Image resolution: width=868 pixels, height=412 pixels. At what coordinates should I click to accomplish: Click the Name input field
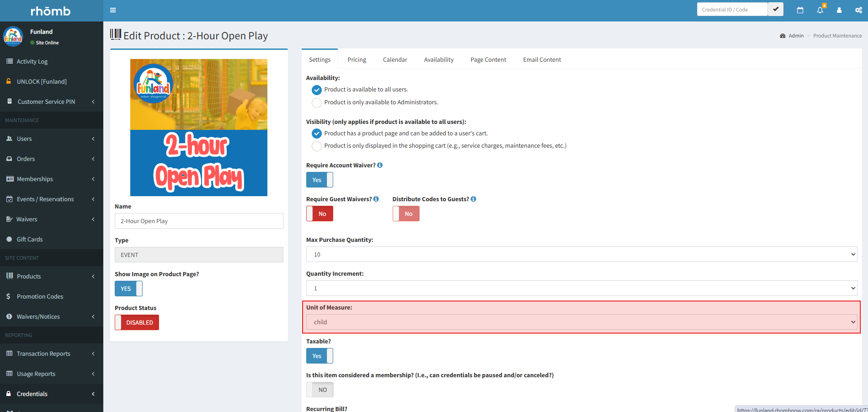[199, 221]
